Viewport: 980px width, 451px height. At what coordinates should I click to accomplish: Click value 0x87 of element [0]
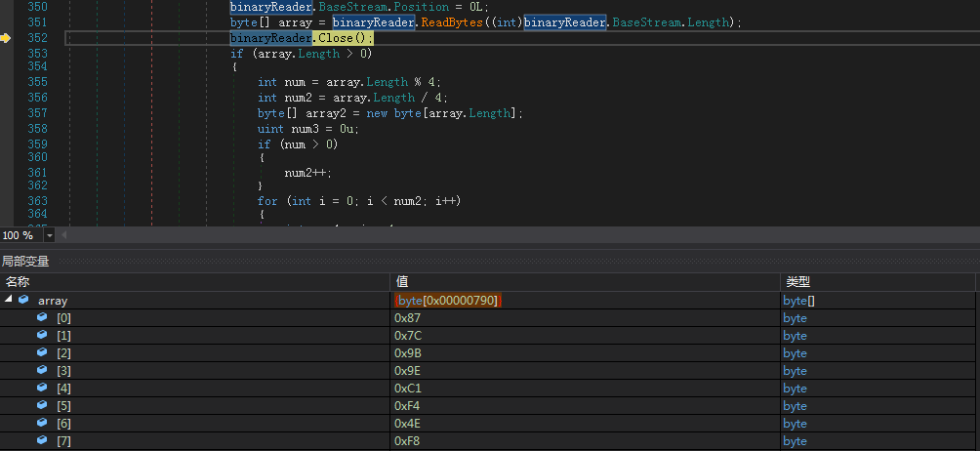[407, 318]
